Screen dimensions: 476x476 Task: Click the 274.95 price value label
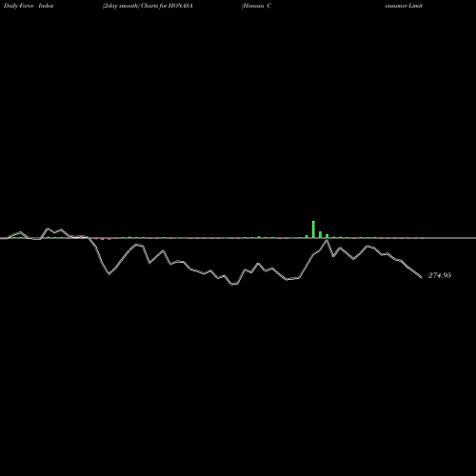coord(440,275)
